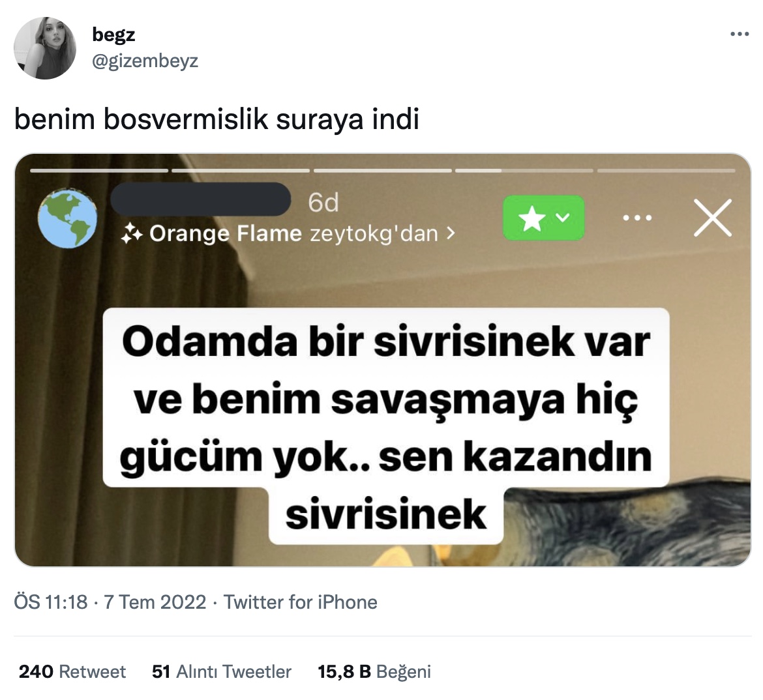763x700 pixels.
Task: View the 15,8 B Beğeni list
Action: click(374, 672)
